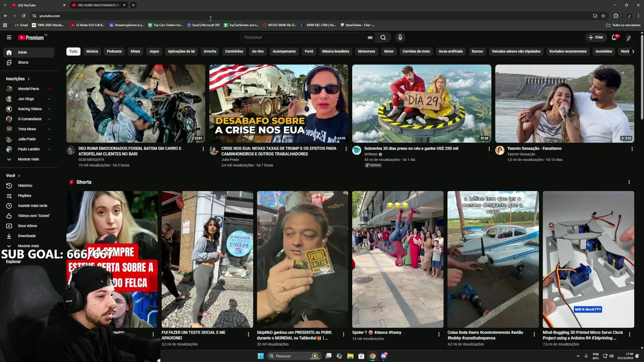Image resolution: width=644 pixels, height=362 pixels.
Task: Open the Paulo Landim subscription
Action: click(x=28, y=149)
